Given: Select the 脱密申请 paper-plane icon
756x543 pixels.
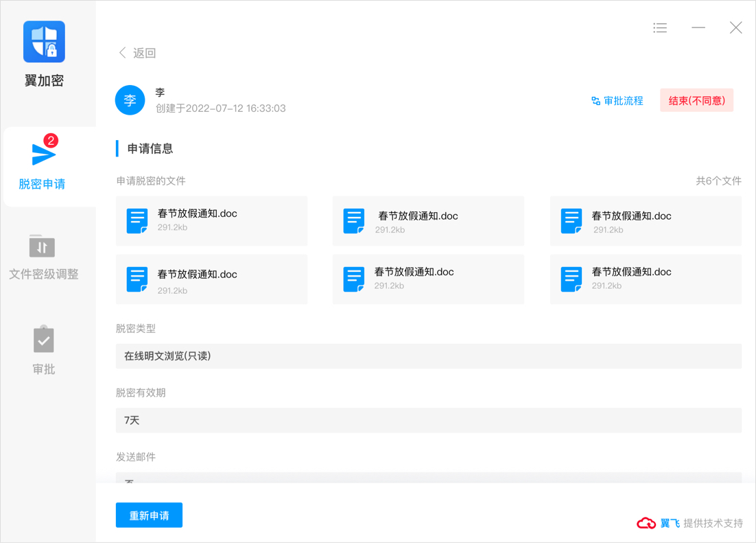Looking at the screenshot, I should point(45,154).
